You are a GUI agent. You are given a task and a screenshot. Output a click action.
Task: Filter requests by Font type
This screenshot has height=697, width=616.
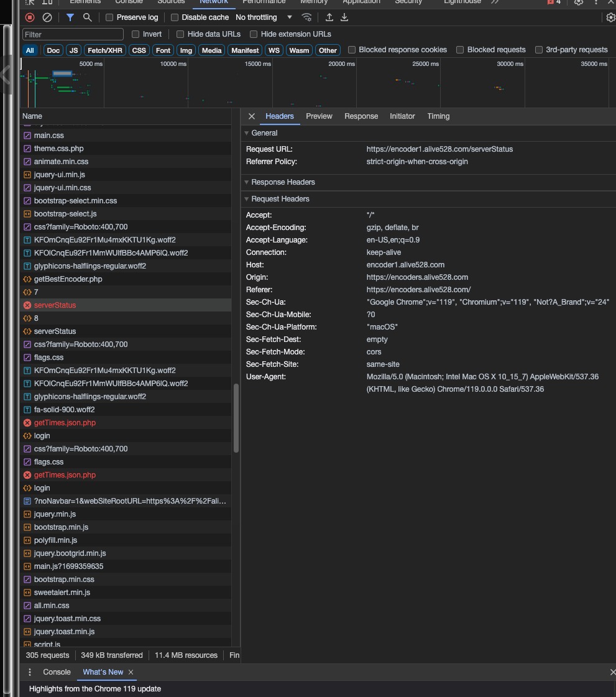pos(163,50)
